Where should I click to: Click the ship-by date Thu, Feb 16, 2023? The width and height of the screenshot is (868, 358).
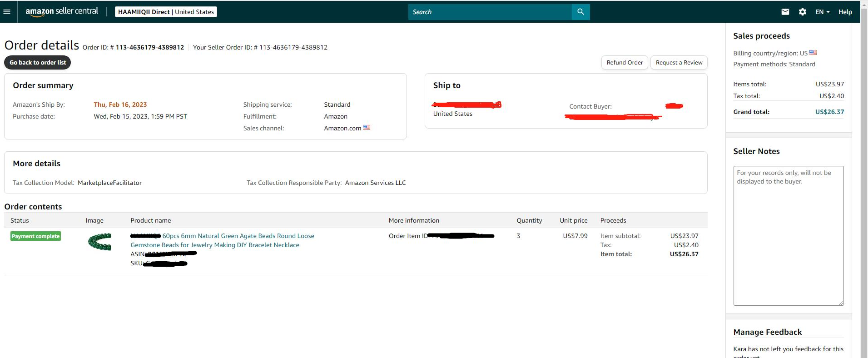[x=120, y=104]
